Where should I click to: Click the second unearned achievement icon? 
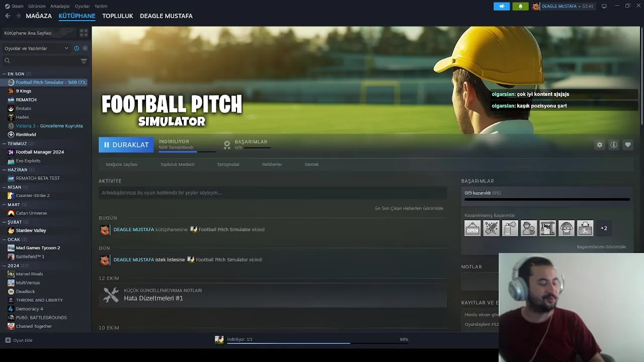491,228
